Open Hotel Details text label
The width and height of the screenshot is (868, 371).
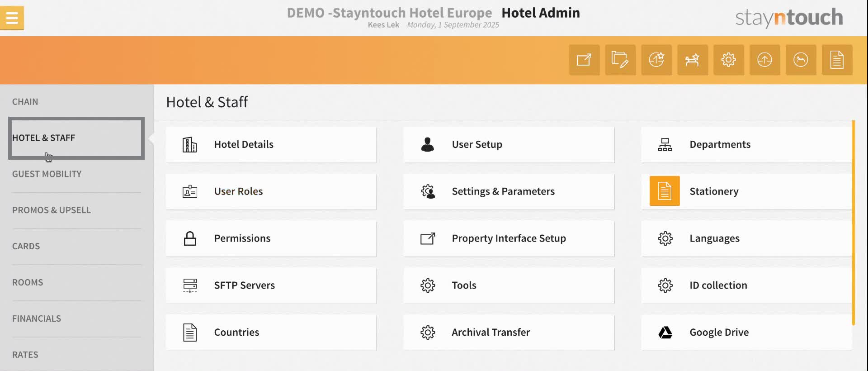[x=244, y=145]
